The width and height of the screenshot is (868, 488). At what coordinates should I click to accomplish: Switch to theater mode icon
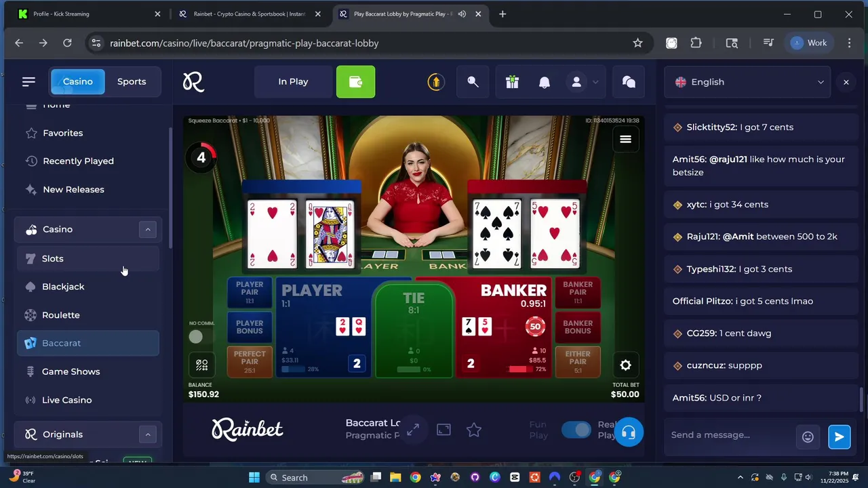click(443, 430)
